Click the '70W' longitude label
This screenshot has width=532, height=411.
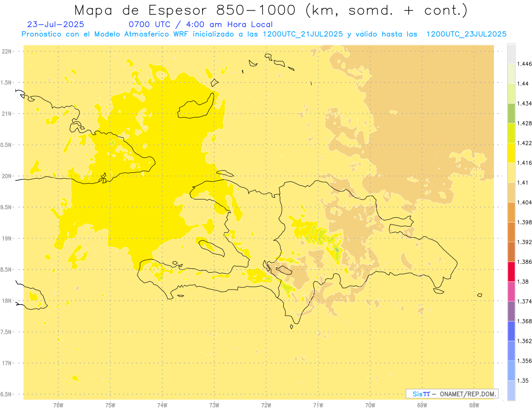[x=370, y=405]
